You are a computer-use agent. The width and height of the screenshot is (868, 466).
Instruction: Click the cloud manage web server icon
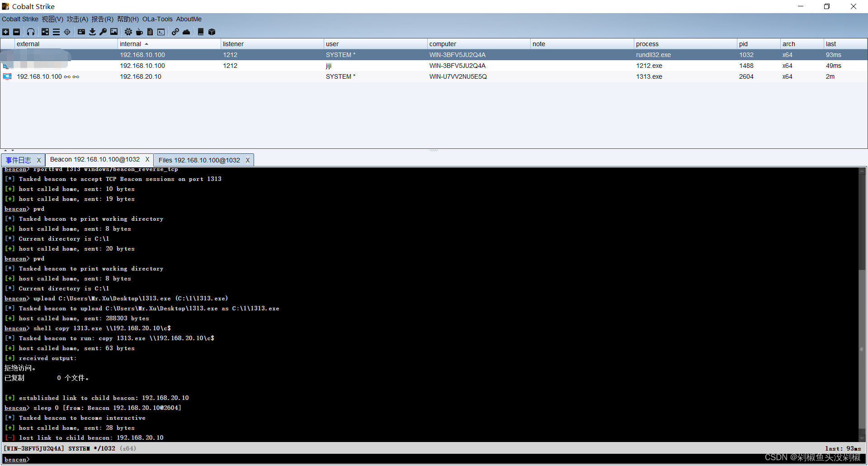coord(186,32)
